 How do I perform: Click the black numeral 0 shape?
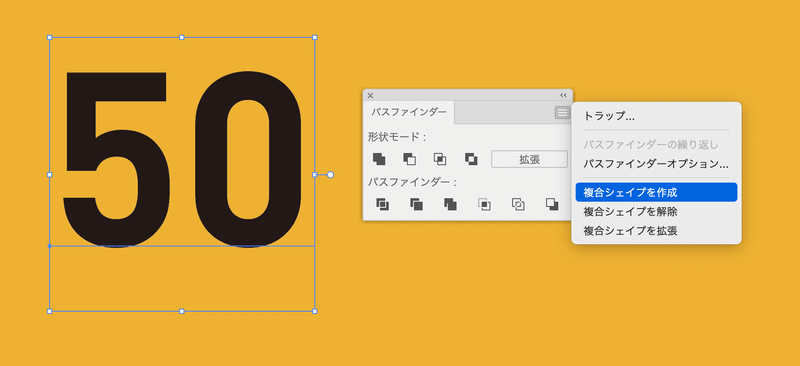pyautogui.click(x=247, y=159)
